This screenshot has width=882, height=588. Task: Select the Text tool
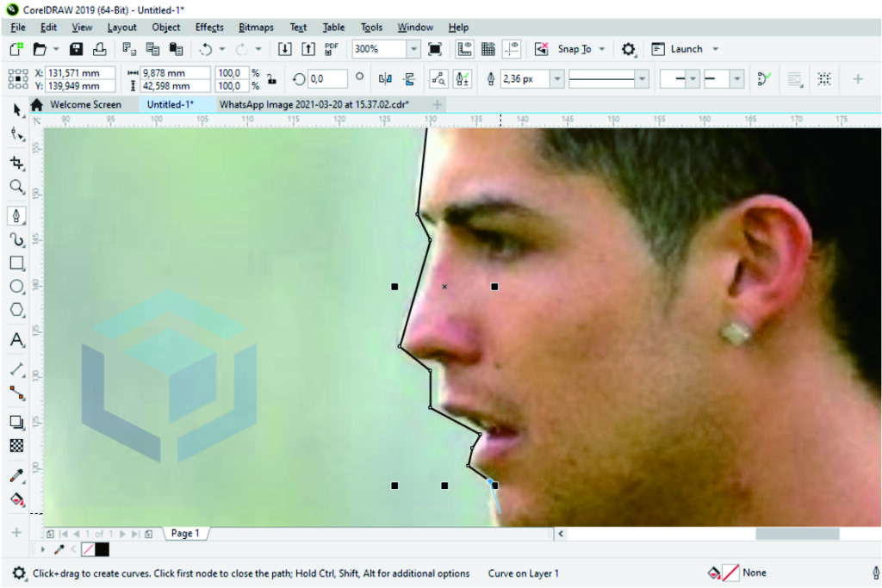pos(17,339)
